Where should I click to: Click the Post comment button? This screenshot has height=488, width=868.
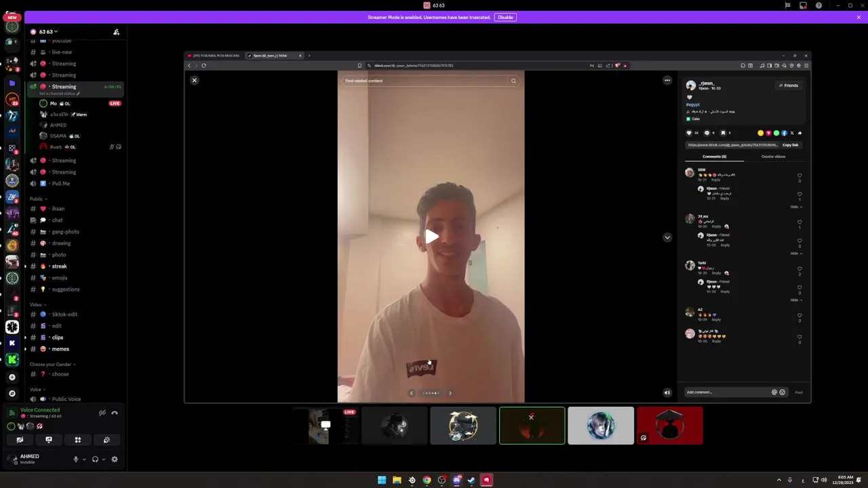click(799, 392)
